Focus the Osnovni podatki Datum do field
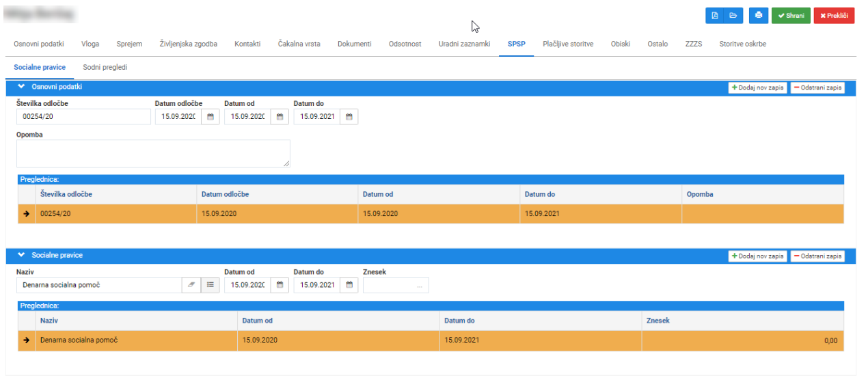Image resolution: width=868 pixels, height=376 pixels. (316, 117)
